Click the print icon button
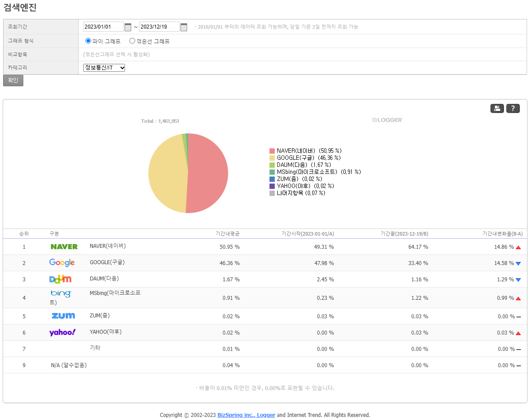 497,108
